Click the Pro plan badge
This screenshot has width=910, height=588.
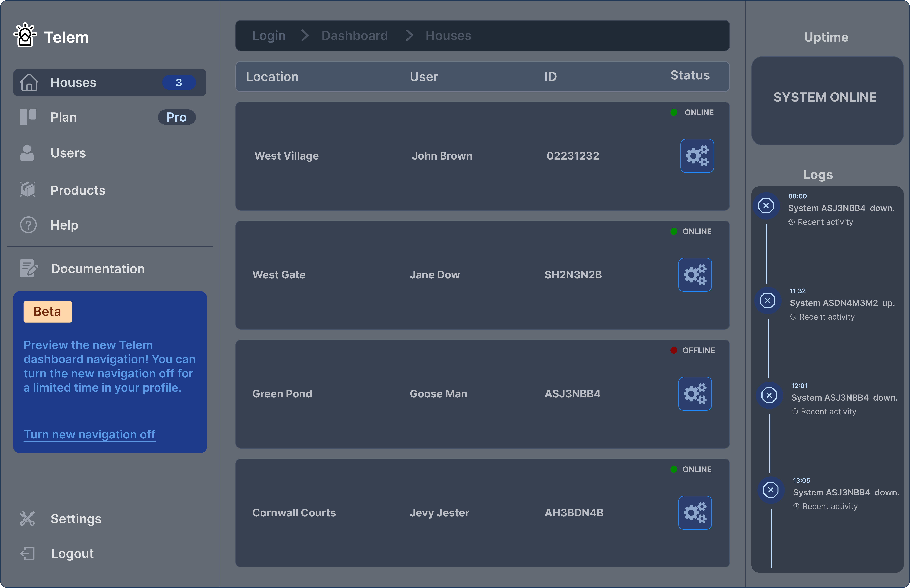tap(177, 117)
